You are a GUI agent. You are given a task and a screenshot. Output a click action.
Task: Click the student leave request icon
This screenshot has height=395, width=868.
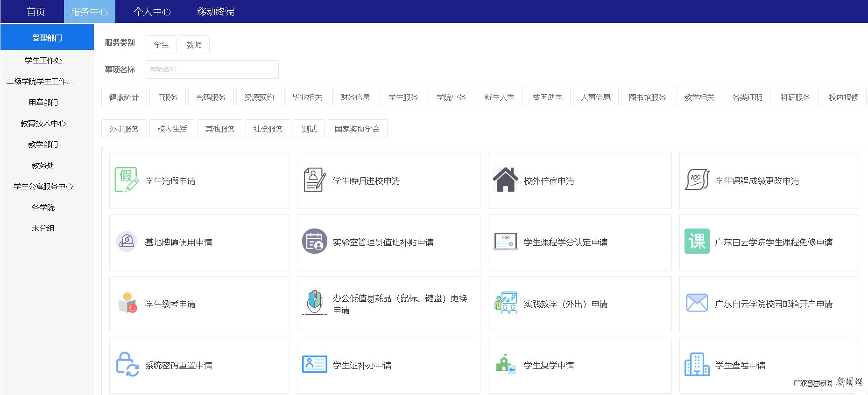127,180
